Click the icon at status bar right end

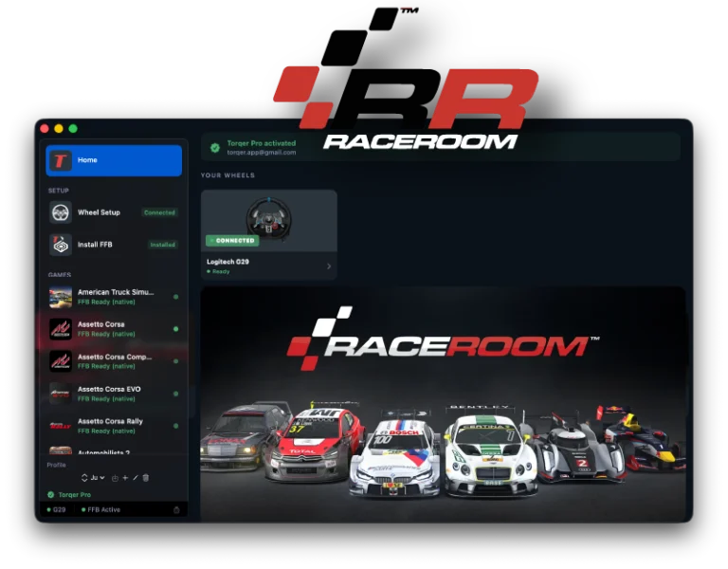coord(176,509)
